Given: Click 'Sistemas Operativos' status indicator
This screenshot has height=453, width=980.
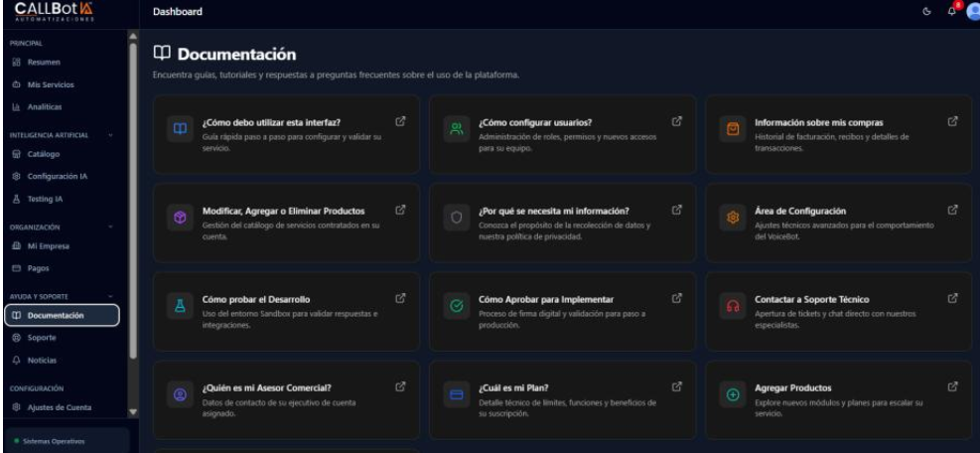Looking at the screenshot, I should click(49, 441).
